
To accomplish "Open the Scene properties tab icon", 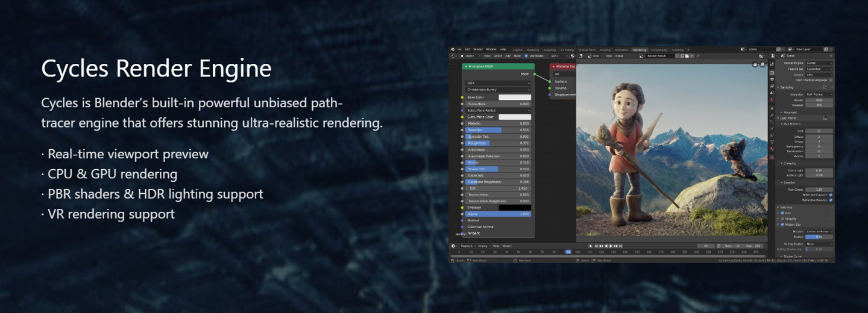I will point(772,93).
